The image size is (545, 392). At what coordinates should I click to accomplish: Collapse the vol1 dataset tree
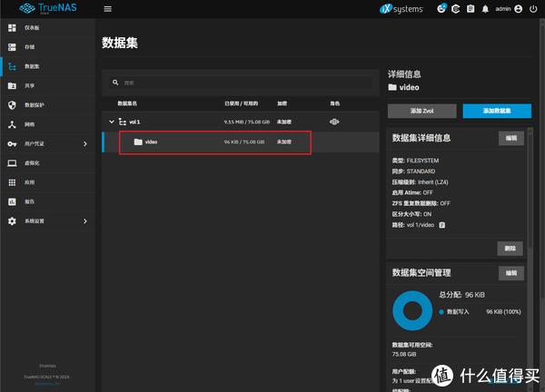tap(112, 122)
